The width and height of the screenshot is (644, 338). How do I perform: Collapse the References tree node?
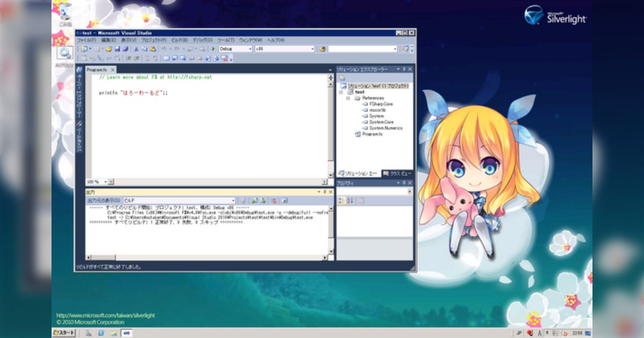click(348, 98)
